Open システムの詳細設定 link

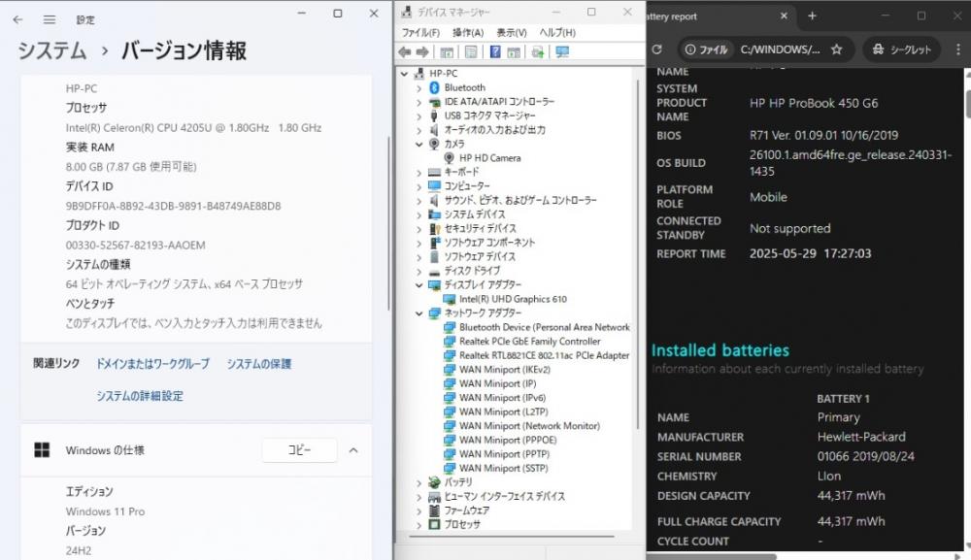(139, 396)
